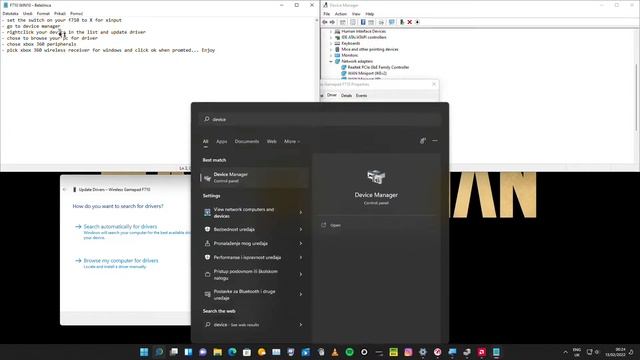The width and height of the screenshot is (640, 360).
Task: Select Driver tab in Properties dialog
Action: tap(332, 95)
